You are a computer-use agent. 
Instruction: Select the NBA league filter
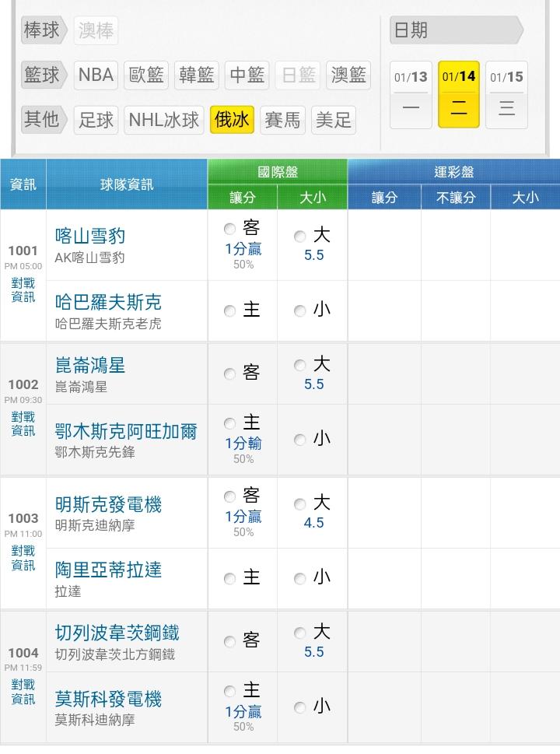[96, 75]
